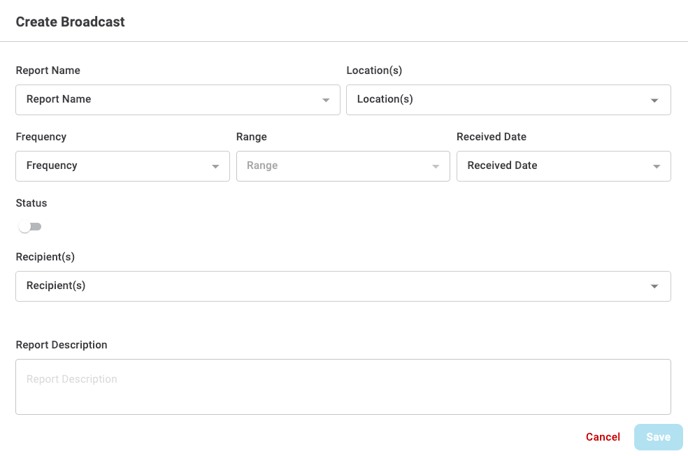The image size is (688, 456).
Task: Click the Frequency dropdown arrow icon
Action: [x=215, y=167]
